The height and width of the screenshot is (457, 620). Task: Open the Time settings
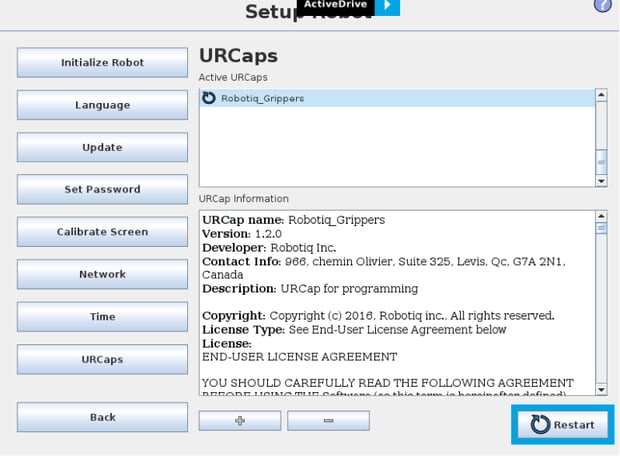(x=102, y=317)
